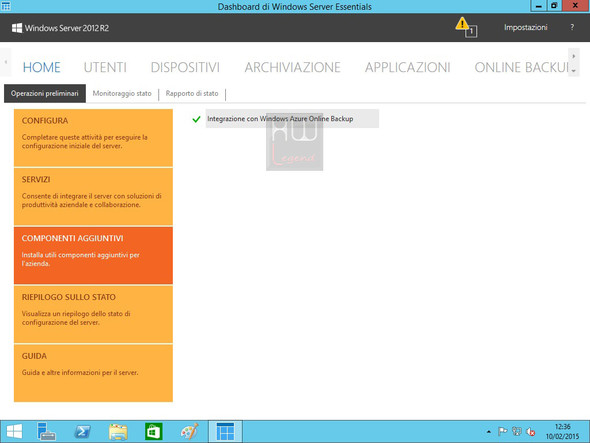Screen dimensions: 590x443
Task: Open Action Center flag tray icon
Action: [502, 431]
